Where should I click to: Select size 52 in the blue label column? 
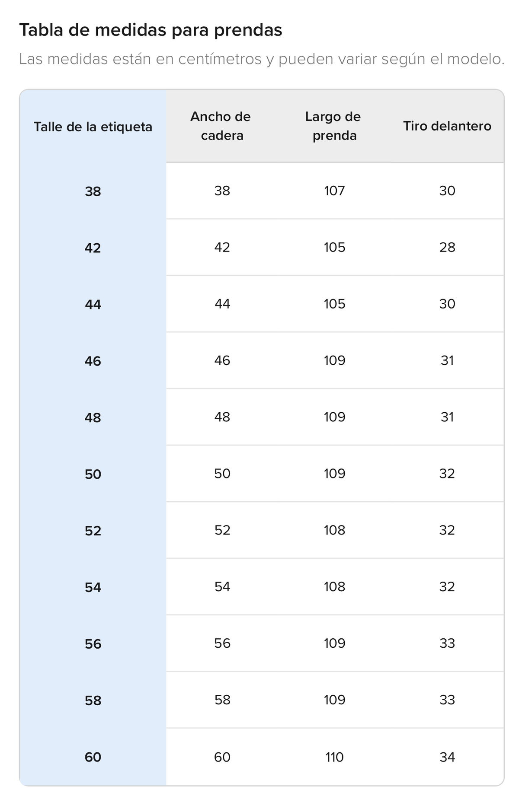[93, 531]
